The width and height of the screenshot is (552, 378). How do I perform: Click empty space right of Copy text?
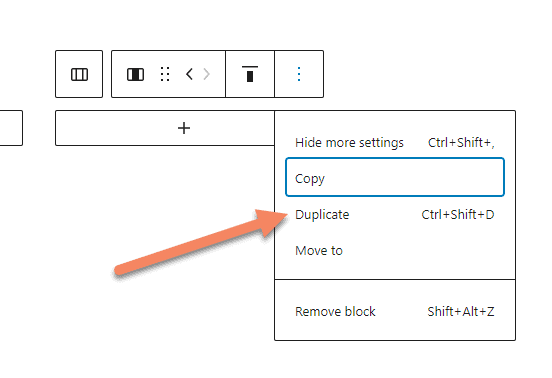tap(414, 178)
